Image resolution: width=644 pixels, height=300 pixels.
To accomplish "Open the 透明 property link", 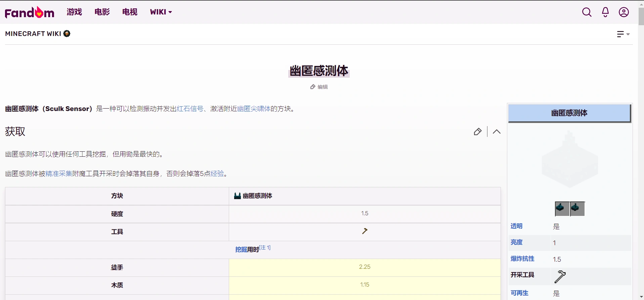I will [x=516, y=226].
